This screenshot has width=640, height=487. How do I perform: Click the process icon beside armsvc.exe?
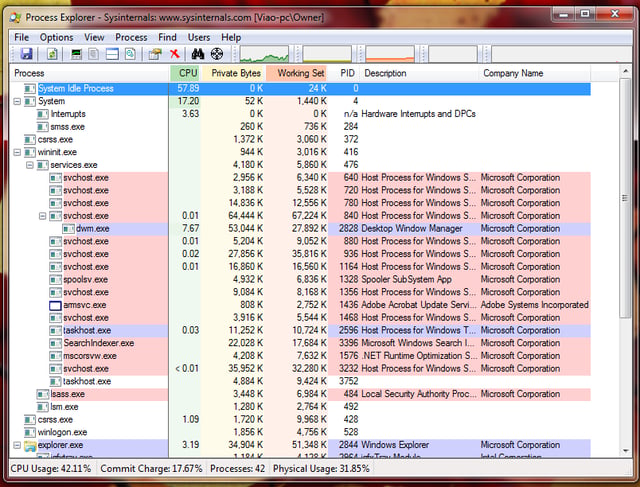(x=55, y=305)
